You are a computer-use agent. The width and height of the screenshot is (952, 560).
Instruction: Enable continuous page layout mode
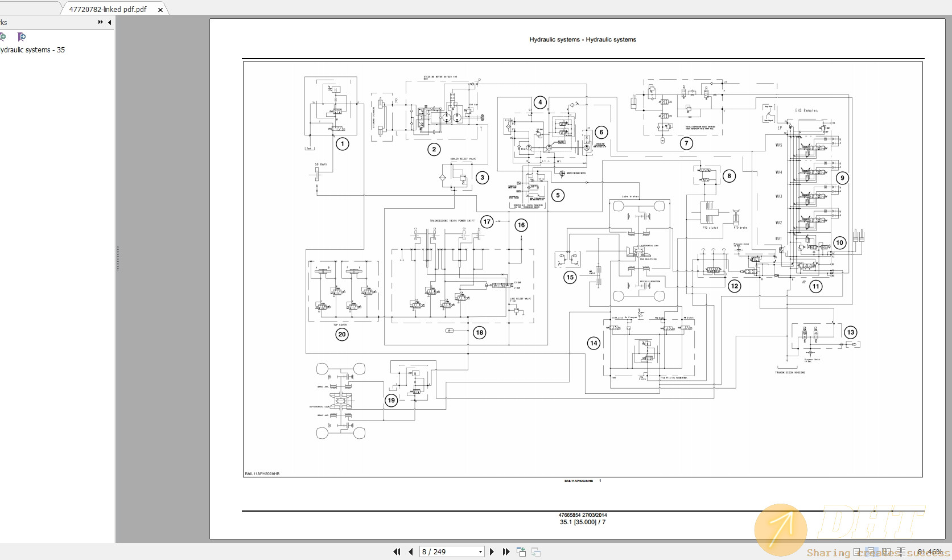click(871, 551)
